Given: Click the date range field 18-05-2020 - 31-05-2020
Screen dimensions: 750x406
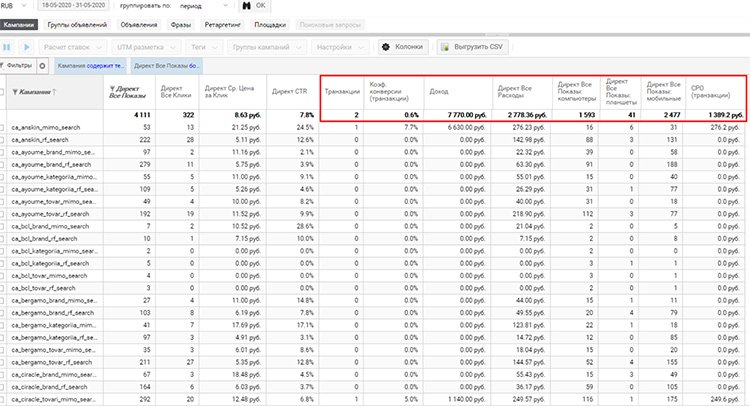Looking at the screenshot, I should click(x=73, y=6).
